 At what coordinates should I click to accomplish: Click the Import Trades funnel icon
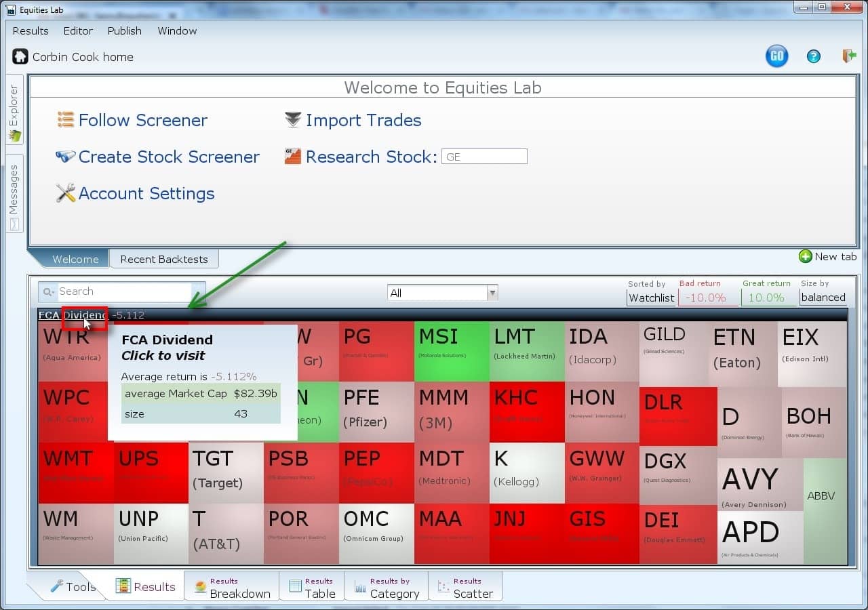(292, 120)
